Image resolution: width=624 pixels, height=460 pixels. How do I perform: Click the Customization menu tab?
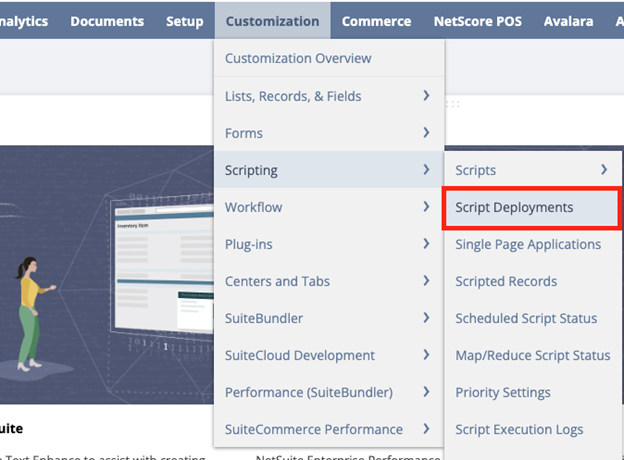point(273,21)
